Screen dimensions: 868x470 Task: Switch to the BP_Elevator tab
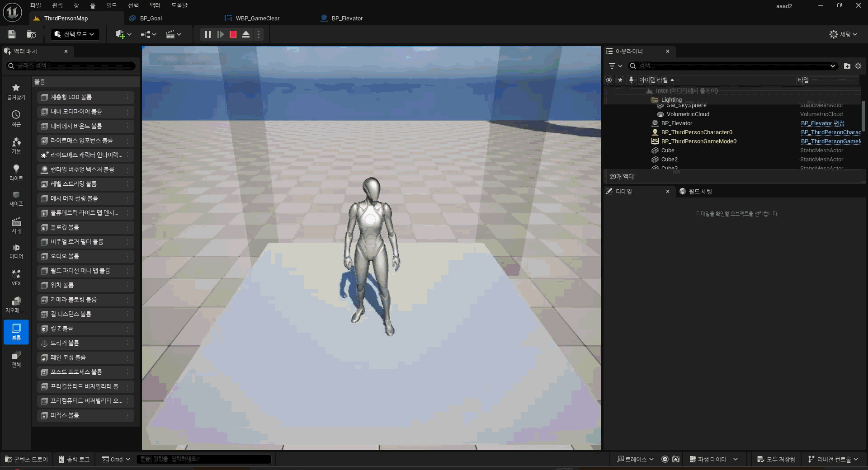(347, 19)
